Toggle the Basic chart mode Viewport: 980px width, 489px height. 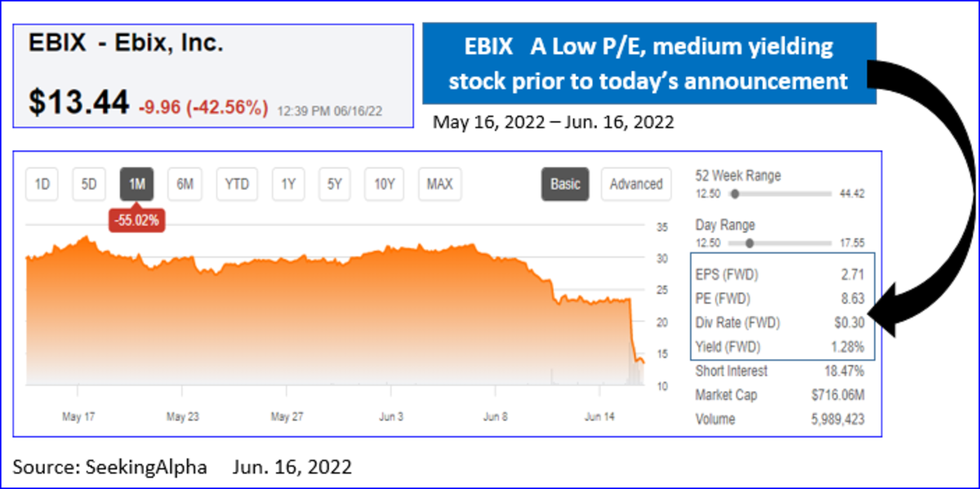click(565, 184)
